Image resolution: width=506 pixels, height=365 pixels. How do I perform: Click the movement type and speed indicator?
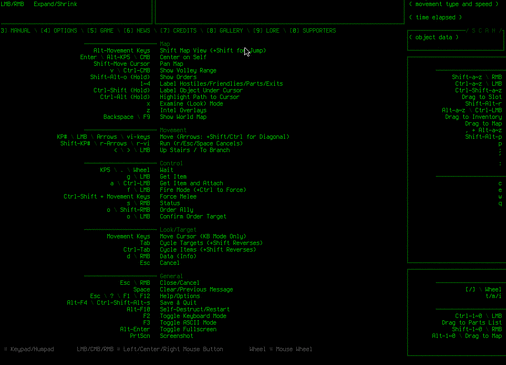pyautogui.click(x=454, y=4)
